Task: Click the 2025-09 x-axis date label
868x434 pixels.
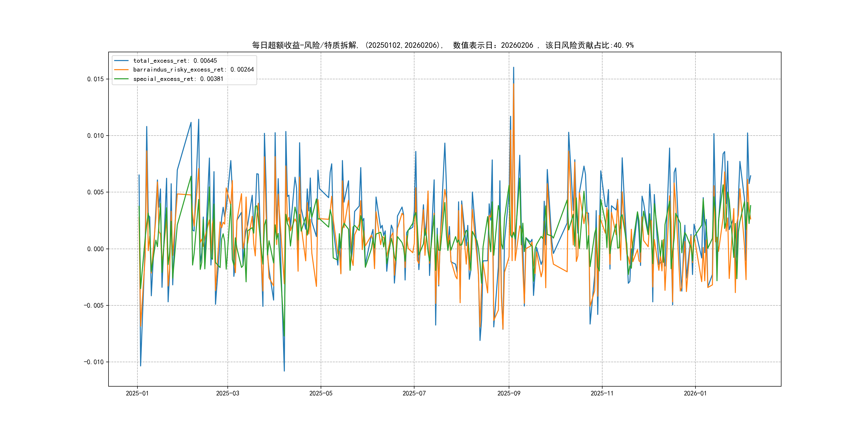Action: click(509, 393)
